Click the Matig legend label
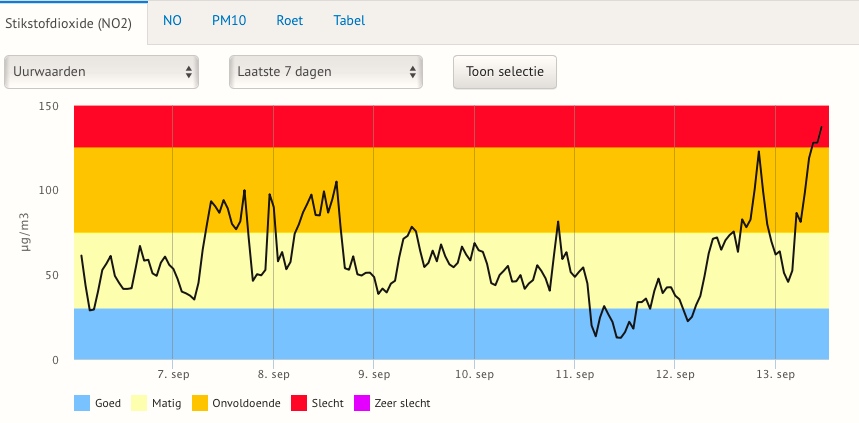The image size is (859, 423). (166, 403)
